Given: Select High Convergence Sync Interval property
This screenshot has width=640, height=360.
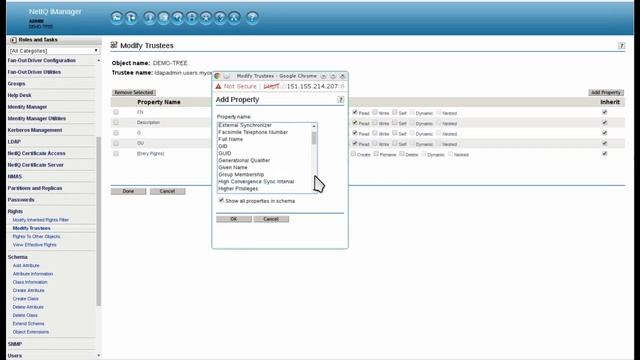Looking at the screenshot, I should pyautogui.click(x=256, y=182).
